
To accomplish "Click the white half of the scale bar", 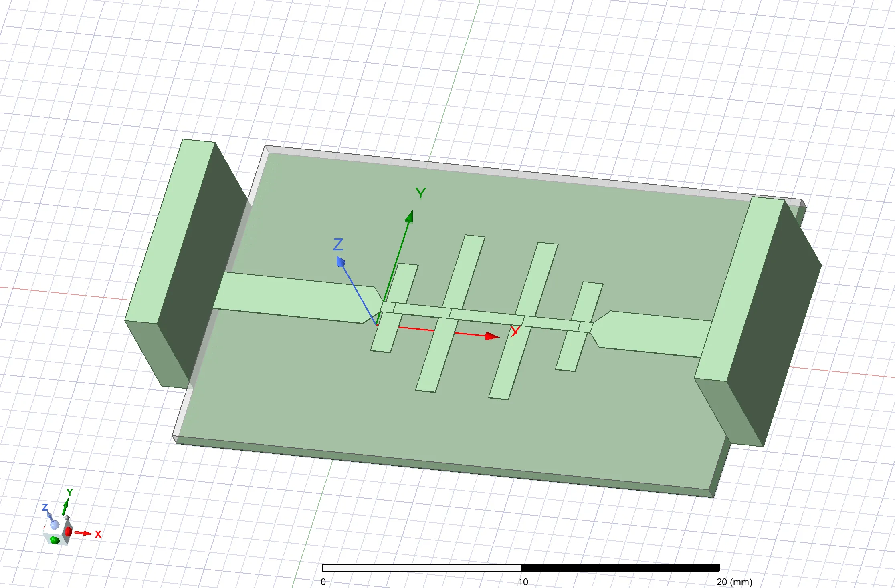I will point(421,568).
